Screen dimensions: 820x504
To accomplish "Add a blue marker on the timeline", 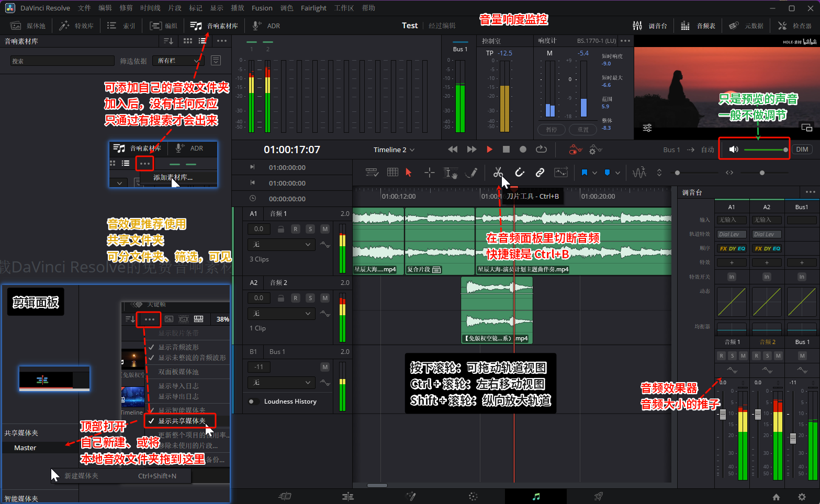I will click(607, 173).
